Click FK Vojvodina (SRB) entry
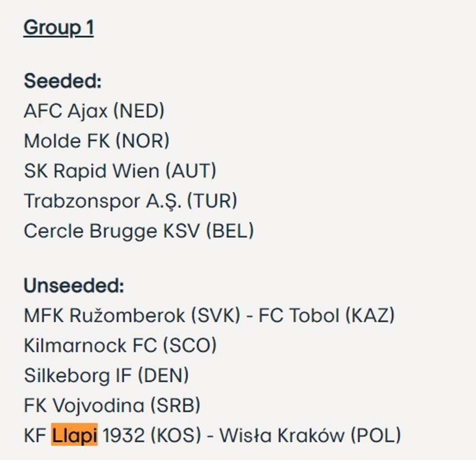Screen dimensions: 476x460 pyautogui.click(x=112, y=406)
